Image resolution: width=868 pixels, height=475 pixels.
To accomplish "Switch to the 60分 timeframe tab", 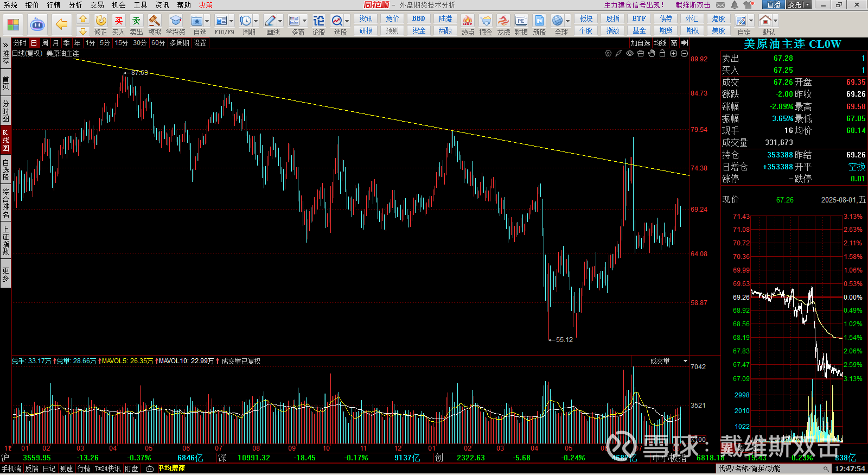I will pos(158,43).
